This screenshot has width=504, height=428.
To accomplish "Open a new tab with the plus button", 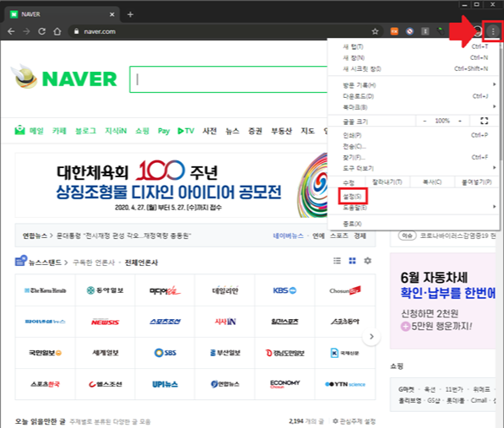I will [x=130, y=14].
